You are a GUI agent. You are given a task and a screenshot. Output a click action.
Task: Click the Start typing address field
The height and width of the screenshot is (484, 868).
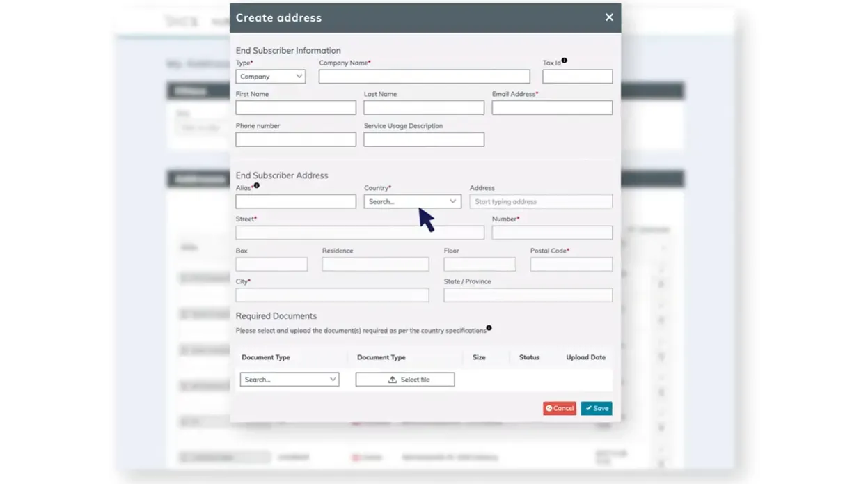pyautogui.click(x=541, y=201)
